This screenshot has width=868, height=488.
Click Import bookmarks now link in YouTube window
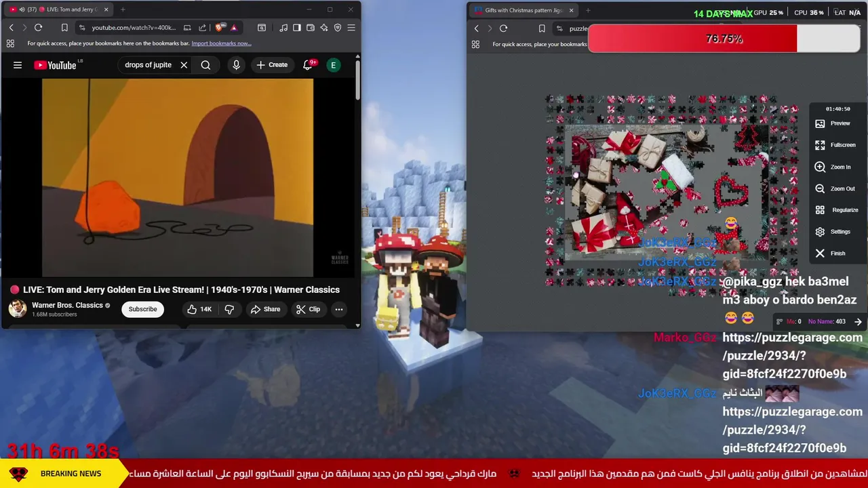[x=221, y=43]
